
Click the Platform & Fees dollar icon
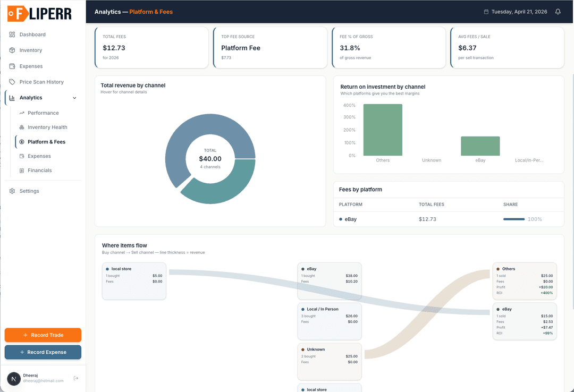22,142
